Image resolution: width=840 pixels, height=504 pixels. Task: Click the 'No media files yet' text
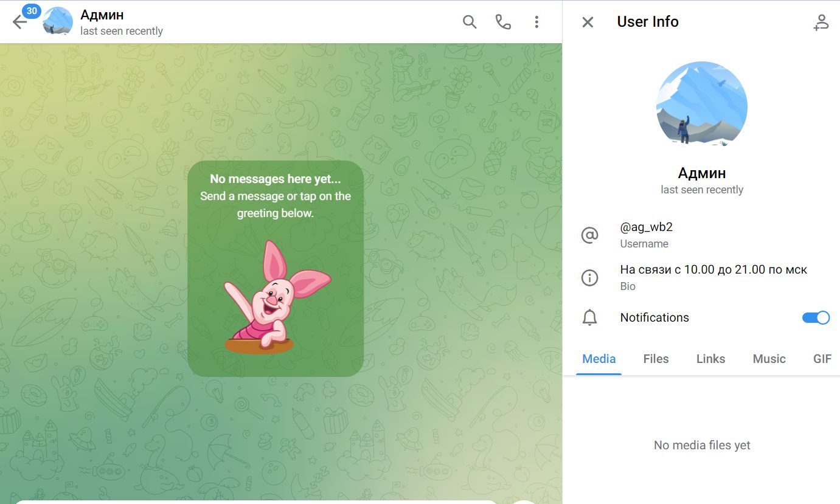coord(702,446)
